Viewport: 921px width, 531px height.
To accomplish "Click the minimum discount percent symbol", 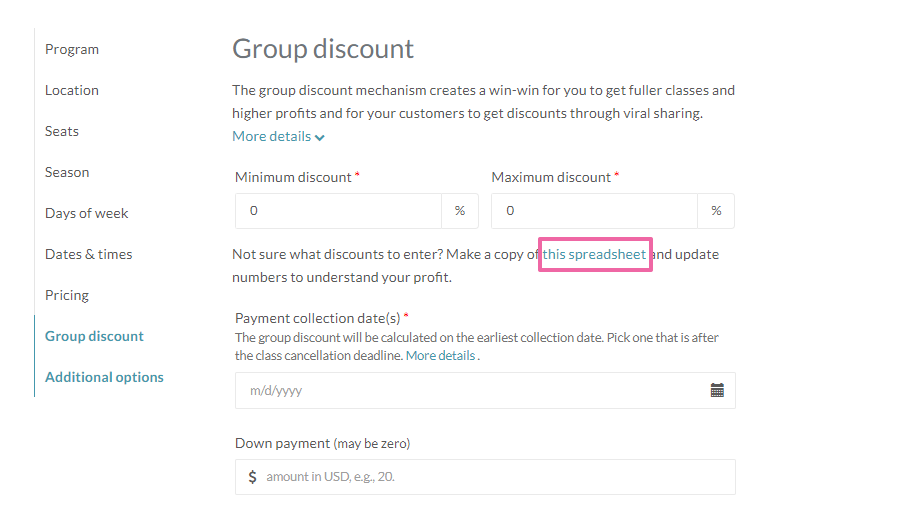I will click(x=460, y=211).
